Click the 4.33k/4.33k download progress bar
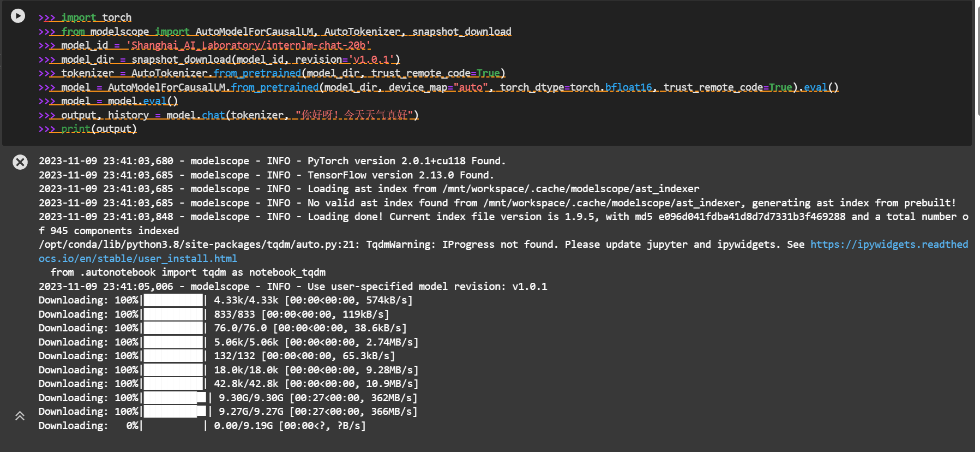980x452 pixels. (173, 300)
